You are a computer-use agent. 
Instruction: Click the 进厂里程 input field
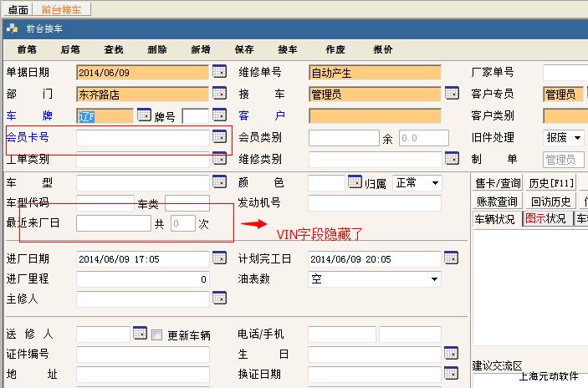pyautogui.click(x=142, y=279)
